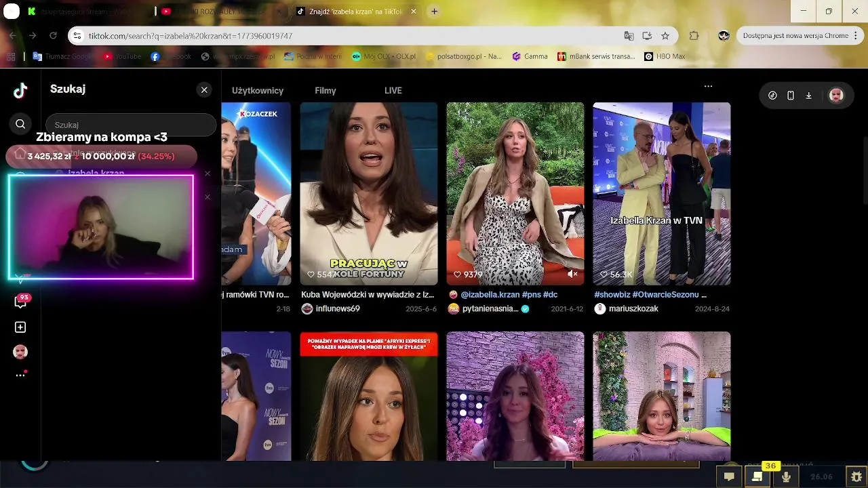Open the YouTube bookmark
The image size is (868, 488).
pyautogui.click(x=122, y=57)
